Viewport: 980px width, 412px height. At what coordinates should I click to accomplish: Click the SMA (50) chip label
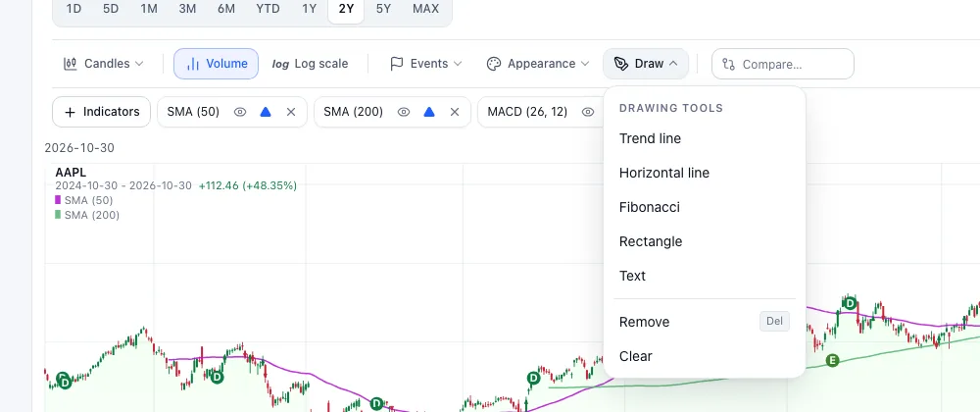click(x=193, y=112)
